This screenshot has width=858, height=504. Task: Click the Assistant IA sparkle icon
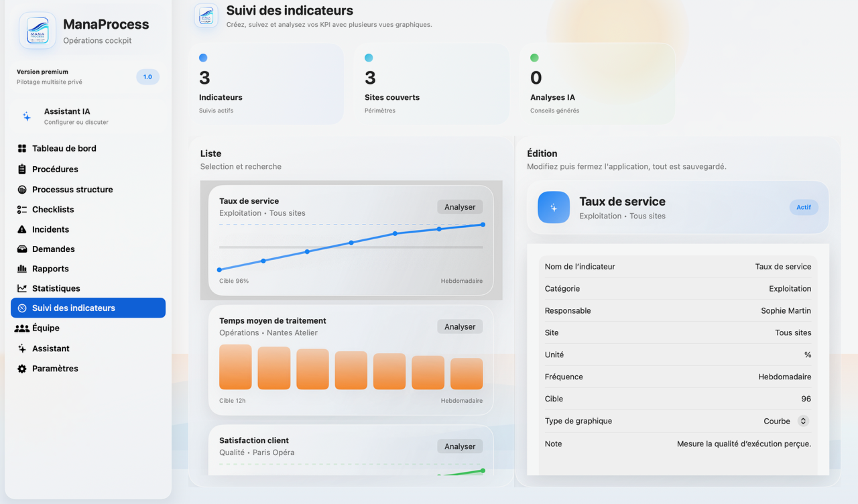tap(27, 117)
